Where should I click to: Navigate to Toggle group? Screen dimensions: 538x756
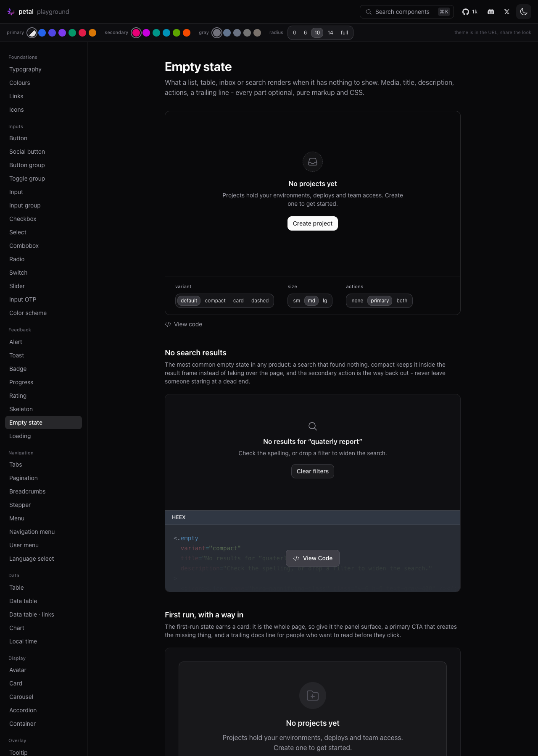[43, 178]
